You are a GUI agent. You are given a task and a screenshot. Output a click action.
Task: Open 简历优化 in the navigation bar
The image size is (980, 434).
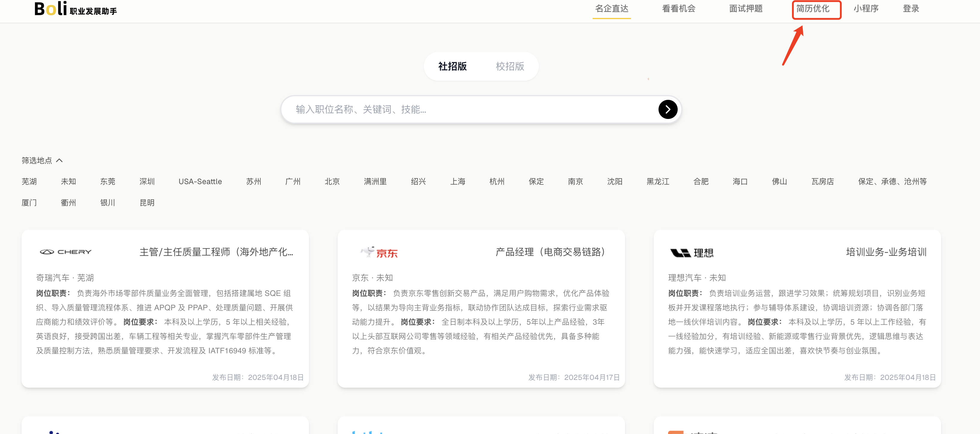click(x=813, y=9)
